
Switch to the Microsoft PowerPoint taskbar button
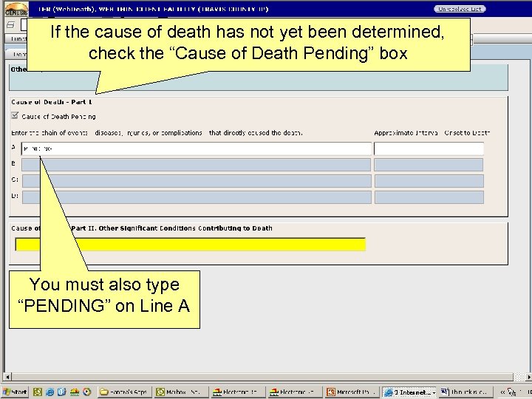pos(352,392)
